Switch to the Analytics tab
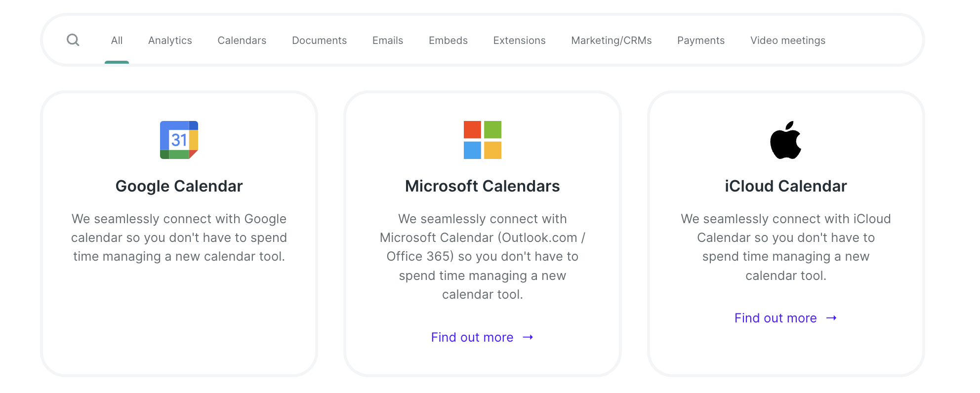The width and height of the screenshot is (980, 393). [x=170, y=40]
